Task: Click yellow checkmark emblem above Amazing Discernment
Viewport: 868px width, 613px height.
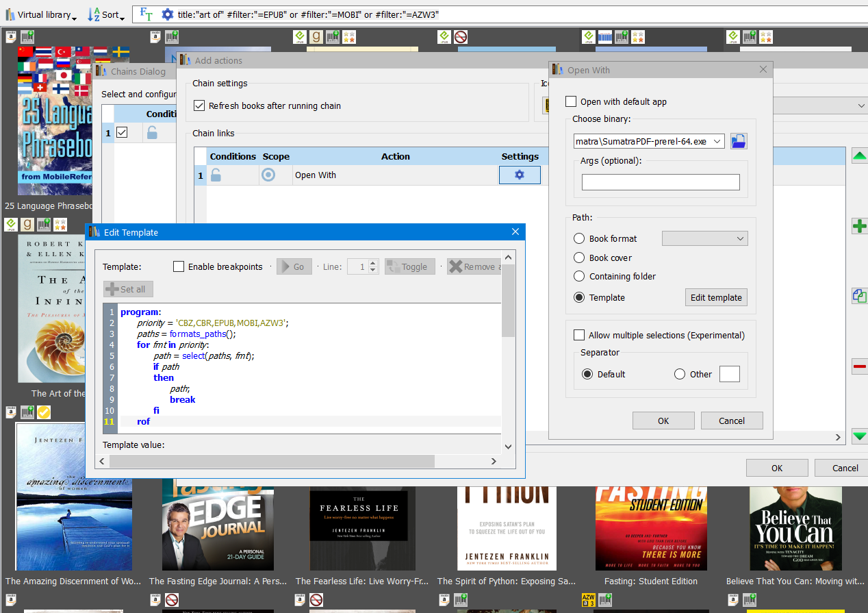Action: (x=44, y=412)
